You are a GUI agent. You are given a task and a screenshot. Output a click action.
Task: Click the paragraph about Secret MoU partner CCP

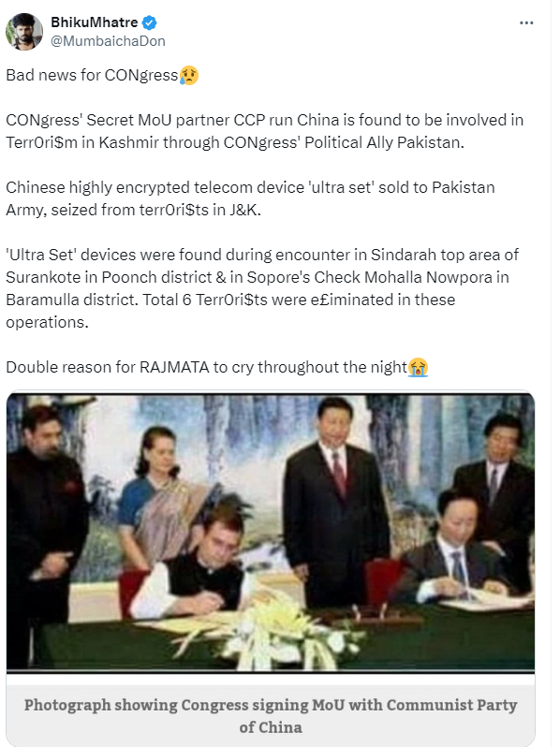tap(264, 131)
